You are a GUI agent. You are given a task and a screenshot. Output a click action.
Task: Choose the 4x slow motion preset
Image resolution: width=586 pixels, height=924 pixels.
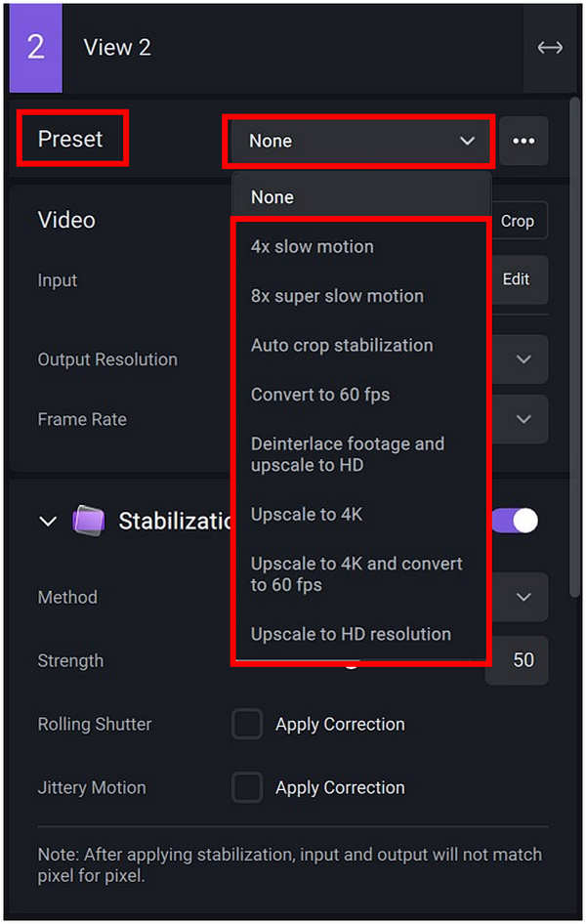(x=312, y=246)
